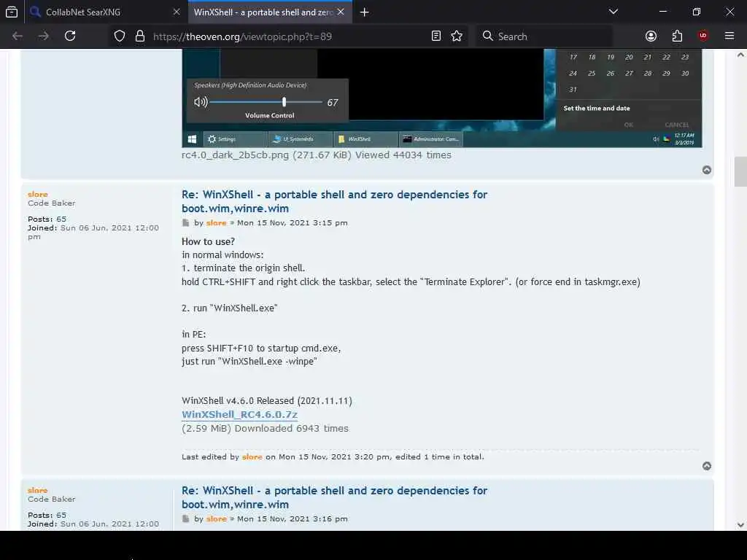Image resolution: width=747 pixels, height=560 pixels.
Task: Bookmark this page with star icon
Action: coord(457,36)
